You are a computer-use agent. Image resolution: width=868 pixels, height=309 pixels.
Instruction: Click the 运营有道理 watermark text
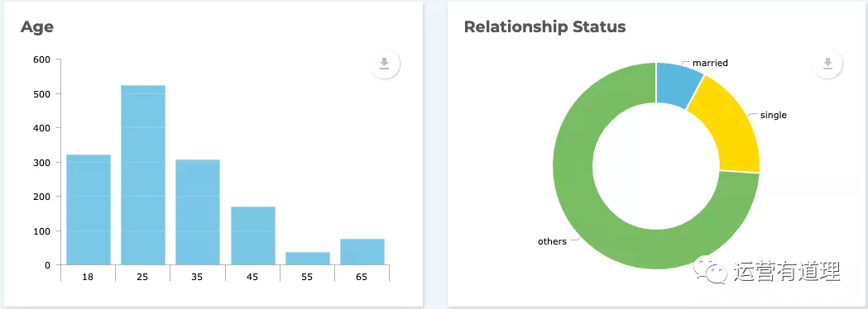788,271
